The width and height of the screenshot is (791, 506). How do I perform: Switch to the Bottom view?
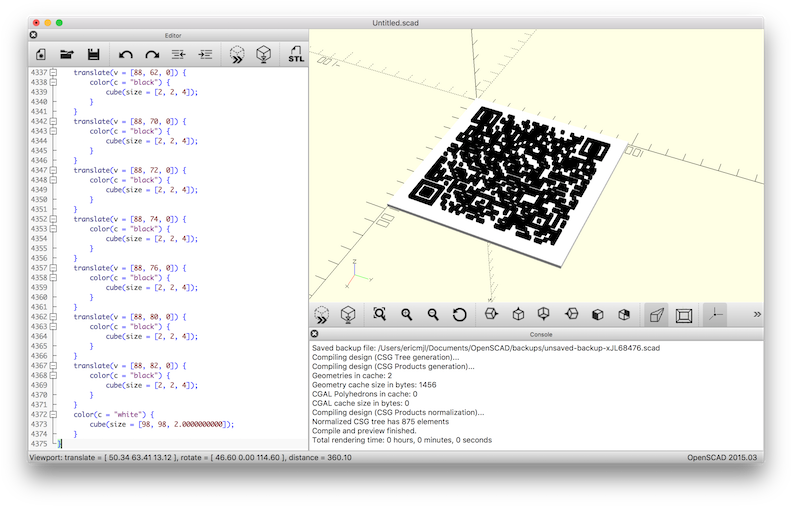click(x=544, y=314)
